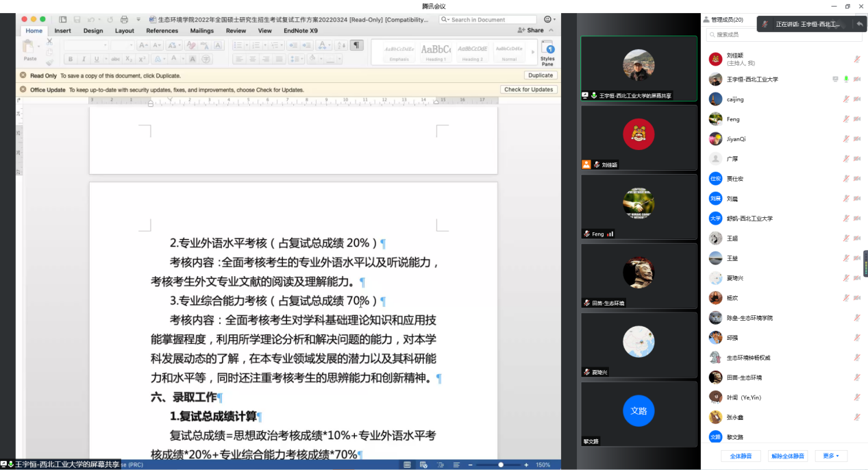The width and height of the screenshot is (868, 470).
Task: Close the Office Update notification bar
Action: click(x=23, y=90)
